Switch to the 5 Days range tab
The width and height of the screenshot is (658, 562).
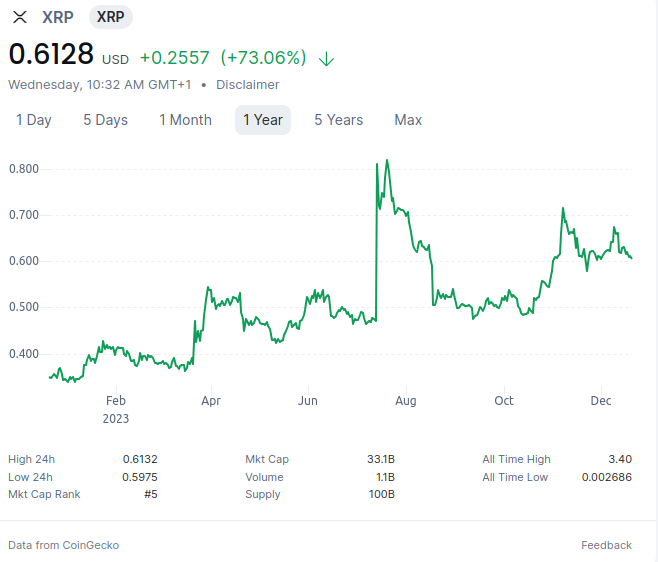point(105,120)
